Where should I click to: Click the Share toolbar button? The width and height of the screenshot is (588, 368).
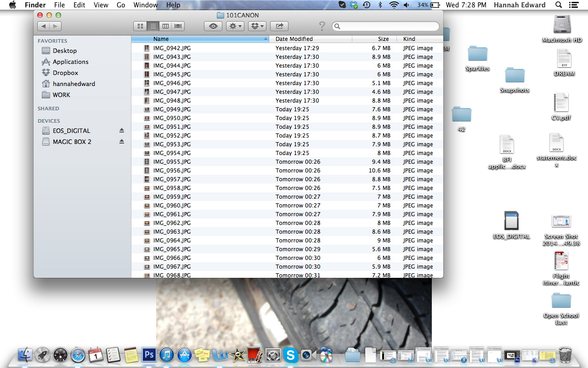(x=279, y=26)
